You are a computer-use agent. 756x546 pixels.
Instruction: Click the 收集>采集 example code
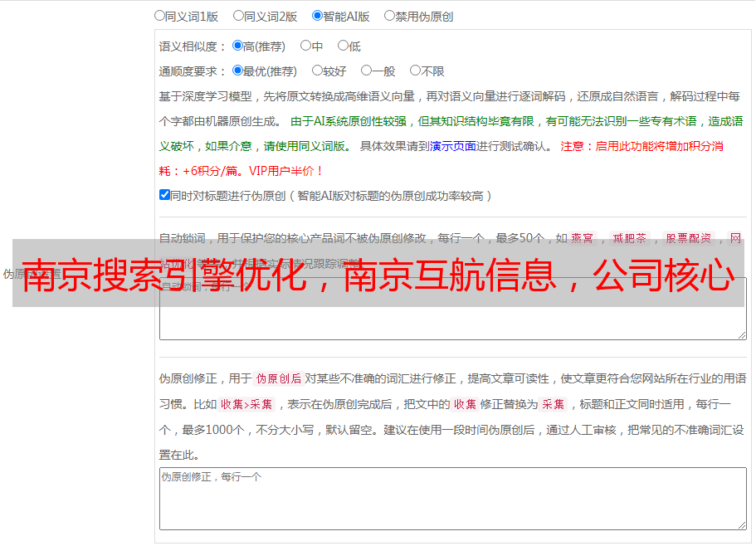246,404
